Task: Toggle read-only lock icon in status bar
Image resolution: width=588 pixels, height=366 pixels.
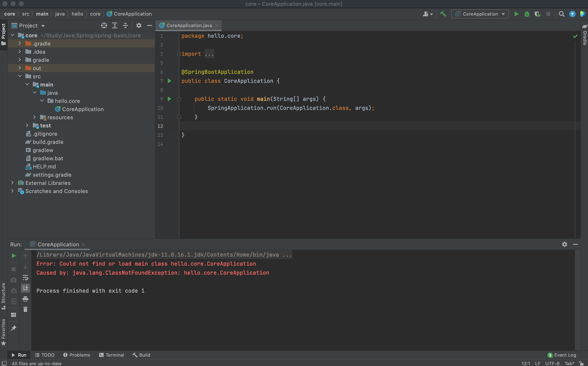Action: [x=581, y=363]
